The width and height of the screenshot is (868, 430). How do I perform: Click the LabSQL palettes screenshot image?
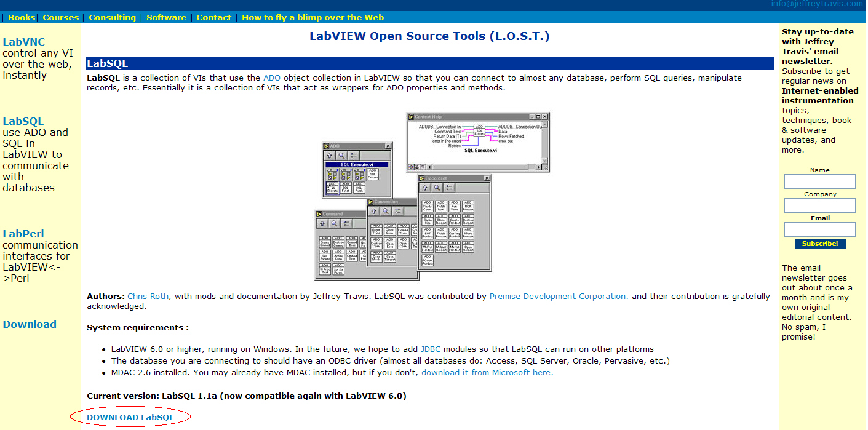(x=432, y=196)
